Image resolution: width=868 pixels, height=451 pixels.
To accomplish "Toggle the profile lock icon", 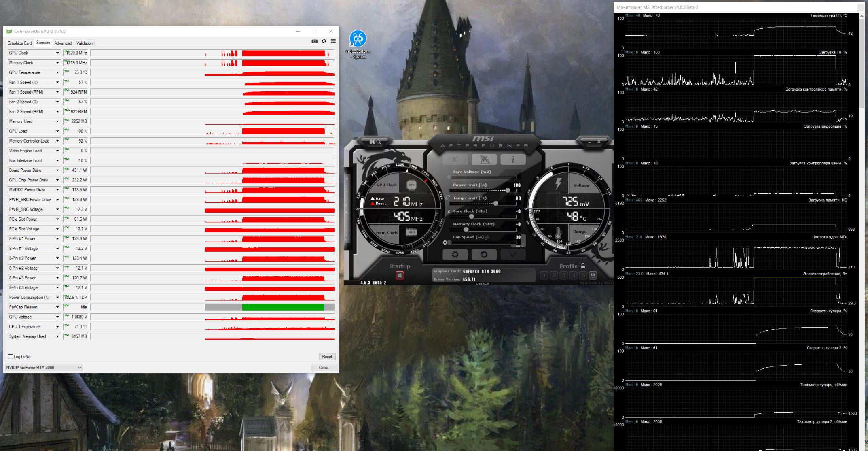I will tap(583, 266).
